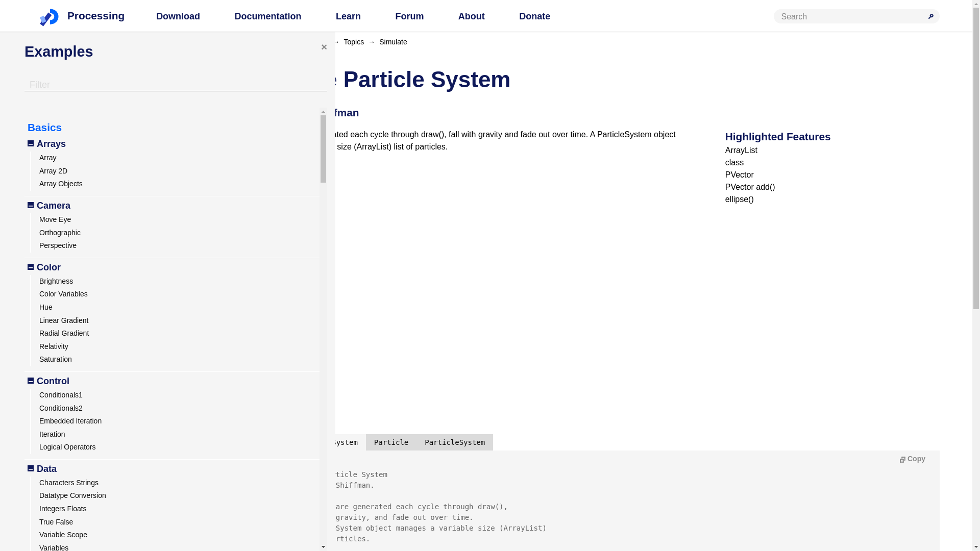
Task: Click the Processing logo icon
Action: coord(49,17)
